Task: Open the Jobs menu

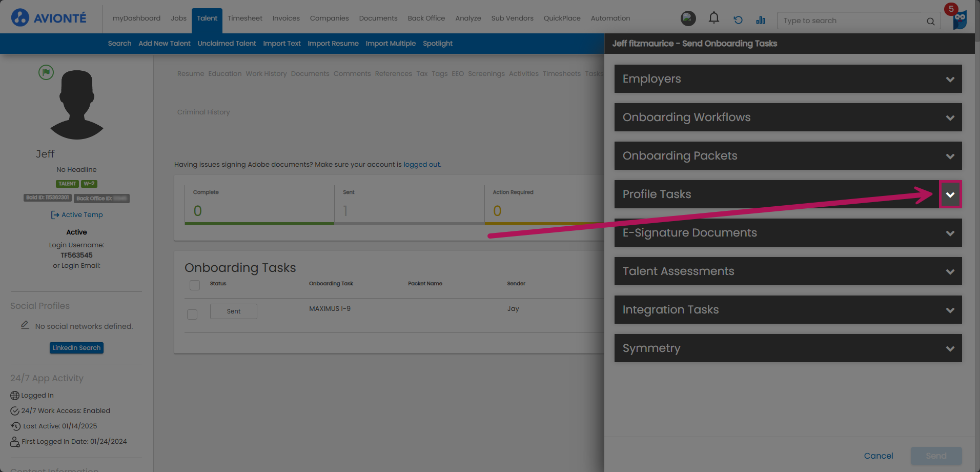Action: coord(178,18)
